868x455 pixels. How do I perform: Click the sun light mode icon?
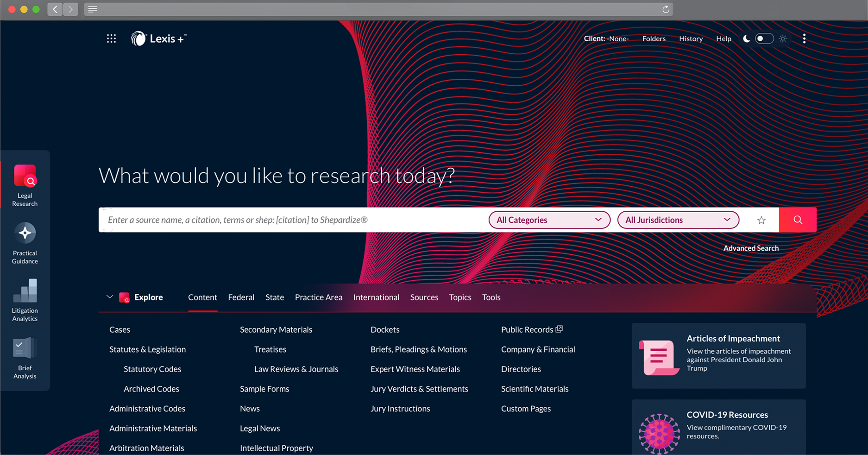point(783,38)
